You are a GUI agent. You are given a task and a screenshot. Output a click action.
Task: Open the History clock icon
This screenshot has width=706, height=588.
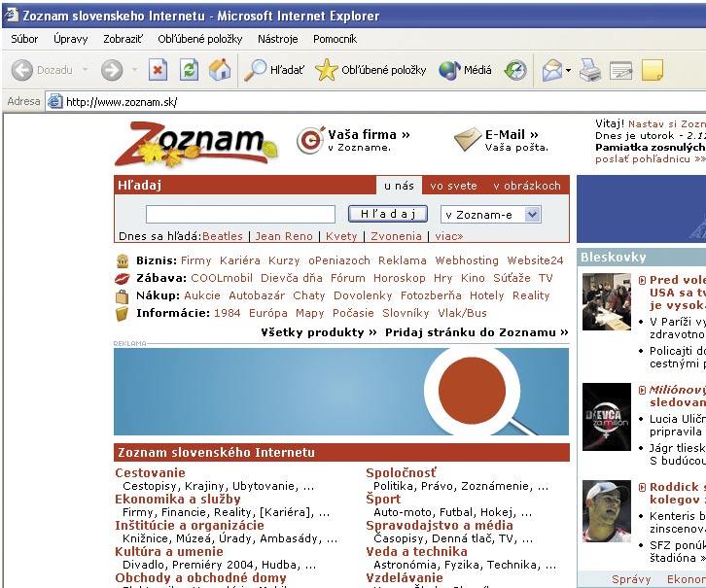coord(515,70)
